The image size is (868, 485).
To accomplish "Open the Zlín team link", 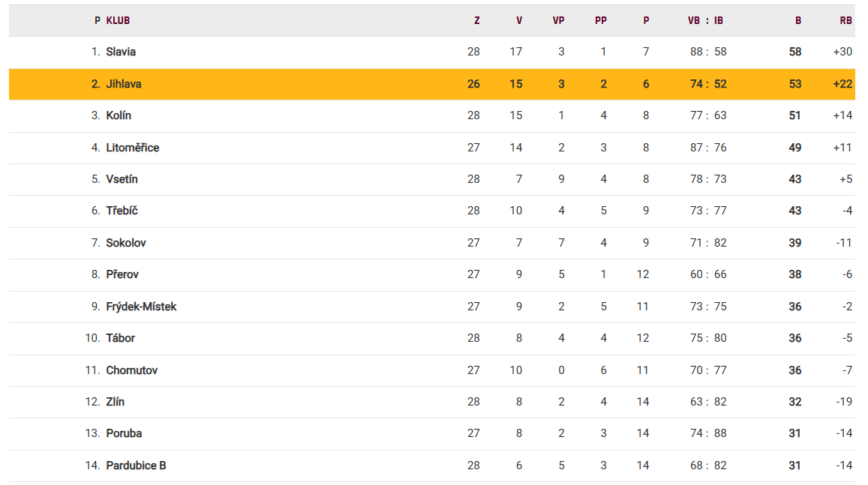I will [115, 402].
